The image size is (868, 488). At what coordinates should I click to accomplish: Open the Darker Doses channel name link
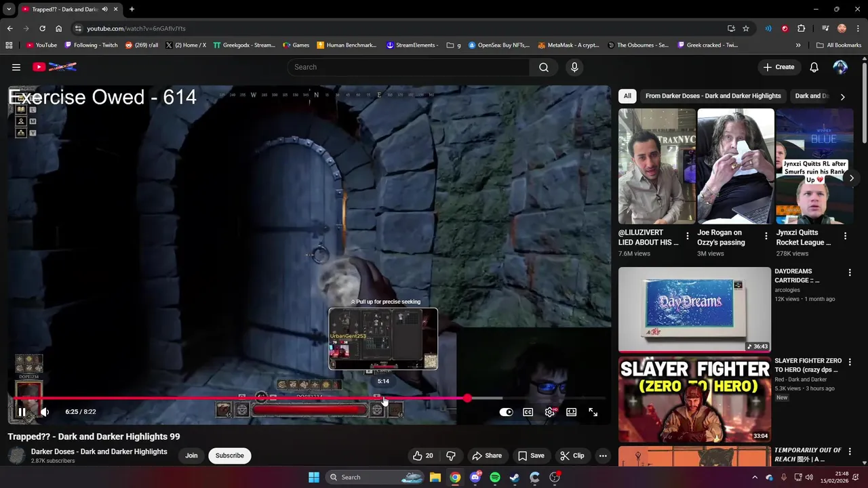(x=99, y=451)
